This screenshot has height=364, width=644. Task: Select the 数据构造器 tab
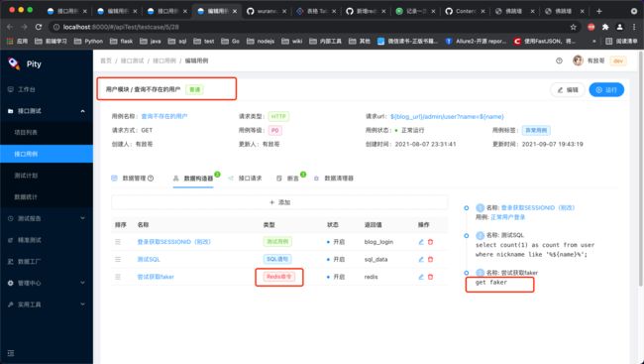point(193,179)
